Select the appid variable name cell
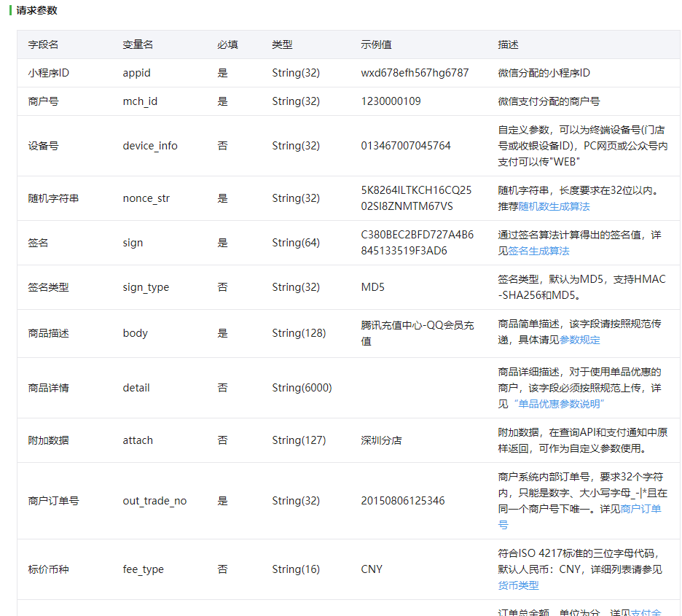The width and height of the screenshot is (682, 616). [x=135, y=73]
